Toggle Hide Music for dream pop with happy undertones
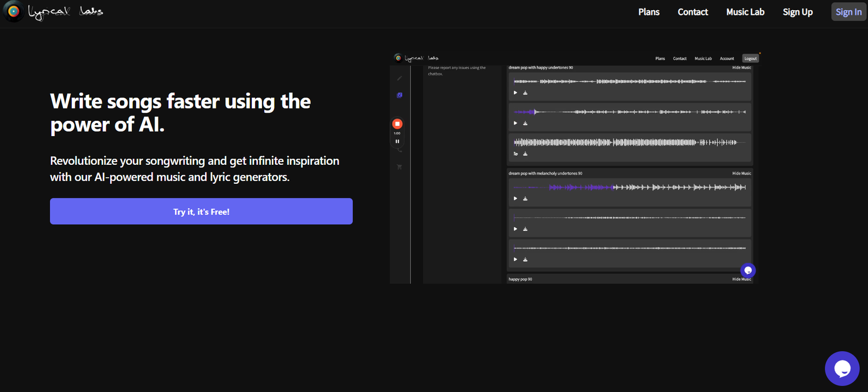Viewport: 868px width, 392px height. point(741,68)
